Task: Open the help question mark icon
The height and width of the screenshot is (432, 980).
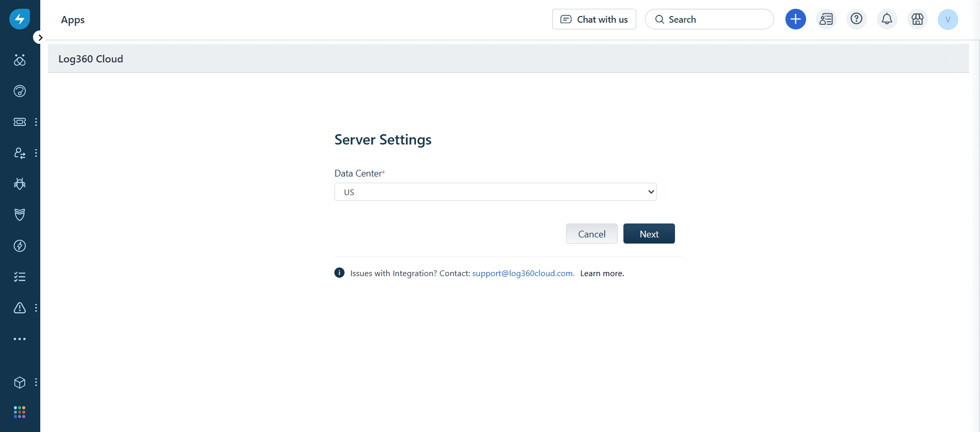Action: pos(857,20)
